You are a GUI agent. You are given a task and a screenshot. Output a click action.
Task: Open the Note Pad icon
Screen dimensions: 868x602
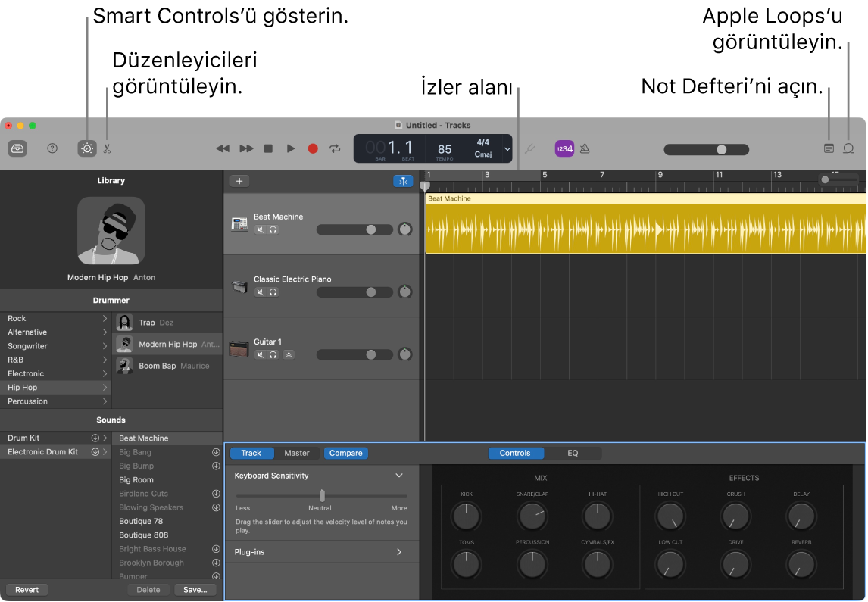pos(827,148)
